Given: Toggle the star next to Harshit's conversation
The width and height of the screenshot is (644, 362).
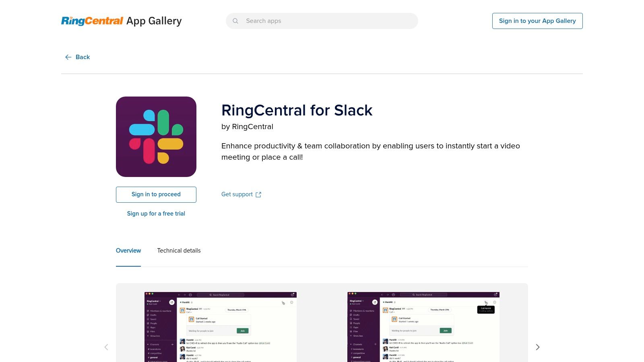Looking at the screenshot, I should (x=192, y=302).
